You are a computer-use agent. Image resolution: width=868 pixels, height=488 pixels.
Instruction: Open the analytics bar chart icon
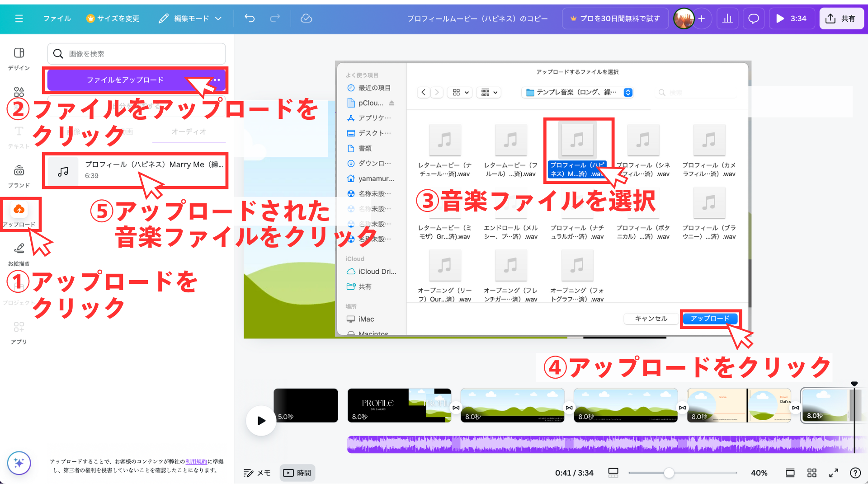pyautogui.click(x=727, y=19)
